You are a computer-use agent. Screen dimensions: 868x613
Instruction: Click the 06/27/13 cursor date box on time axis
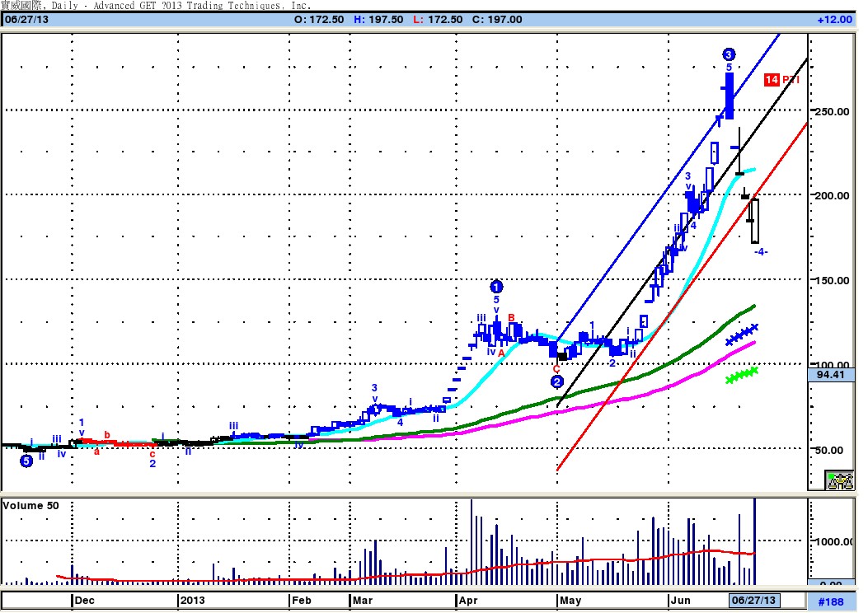click(x=753, y=601)
